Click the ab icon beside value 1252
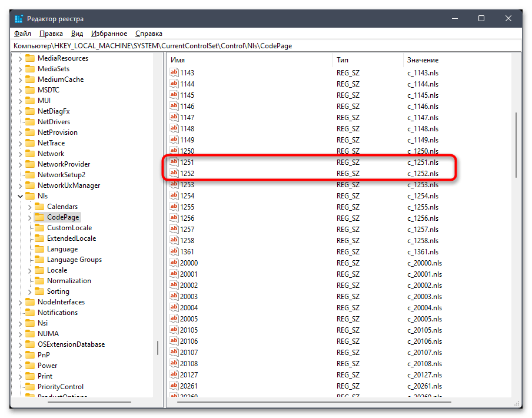532x418 pixels. 174,173
